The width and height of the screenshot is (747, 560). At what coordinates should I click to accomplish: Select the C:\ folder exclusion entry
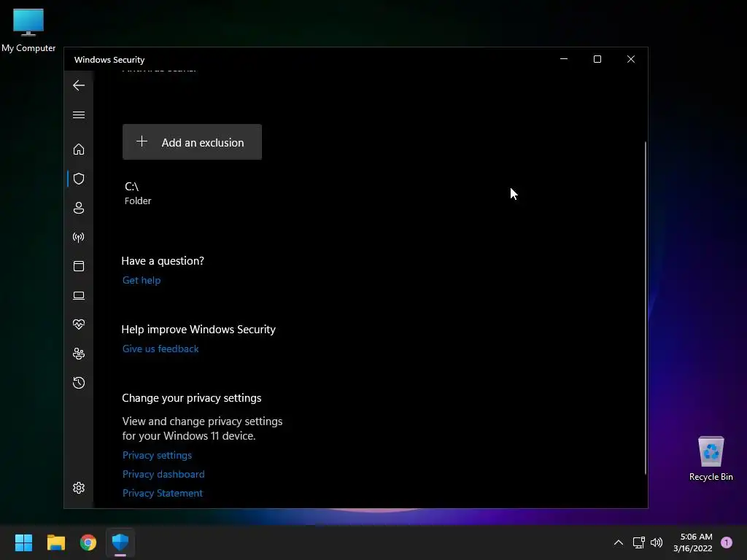click(x=138, y=193)
